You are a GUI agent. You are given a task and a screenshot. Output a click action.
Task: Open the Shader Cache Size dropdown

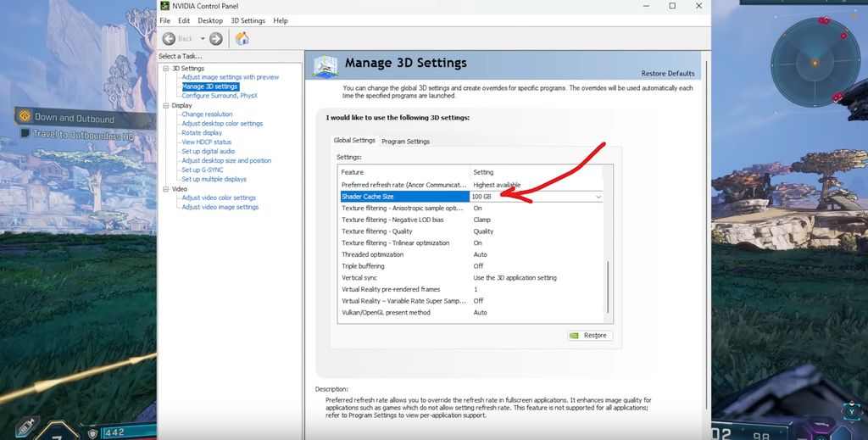598,197
